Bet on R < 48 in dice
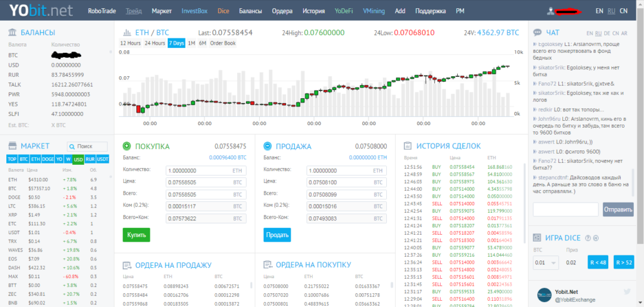644x307 pixels. click(597, 262)
